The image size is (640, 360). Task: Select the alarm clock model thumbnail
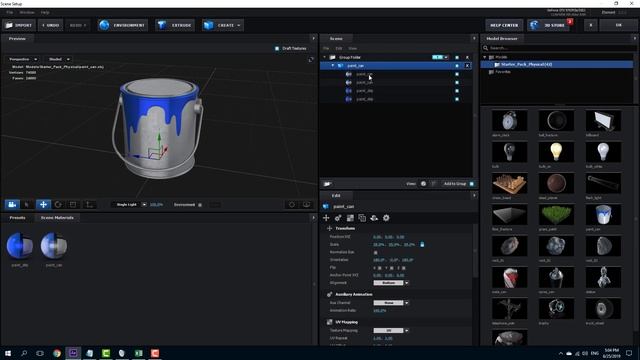[509, 120]
